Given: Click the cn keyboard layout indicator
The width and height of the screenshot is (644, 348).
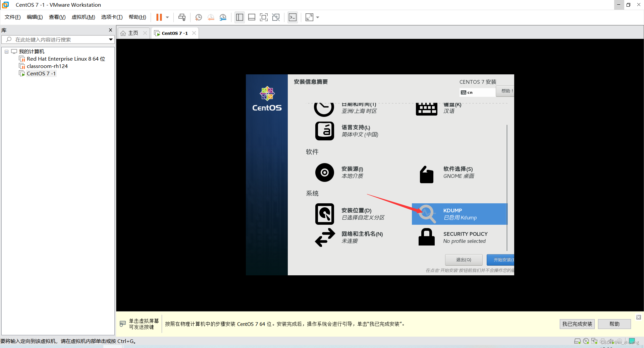Looking at the screenshot, I should coord(477,92).
